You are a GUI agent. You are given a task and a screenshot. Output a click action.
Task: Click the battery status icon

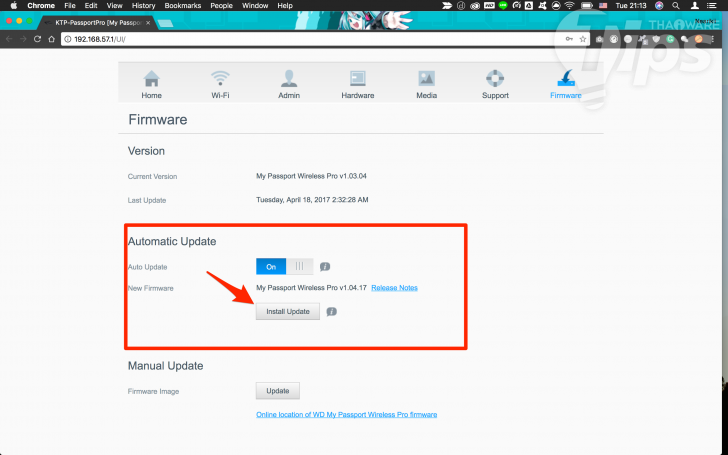[587, 6]
